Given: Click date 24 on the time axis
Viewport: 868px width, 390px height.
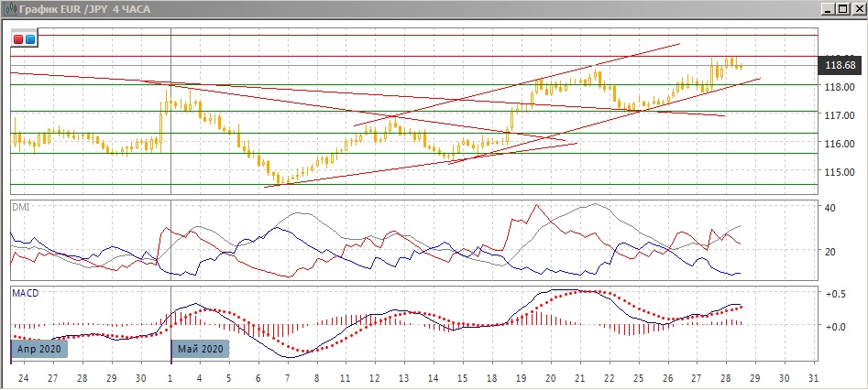Looking at the screenshot, I should [x=23, y=378].
